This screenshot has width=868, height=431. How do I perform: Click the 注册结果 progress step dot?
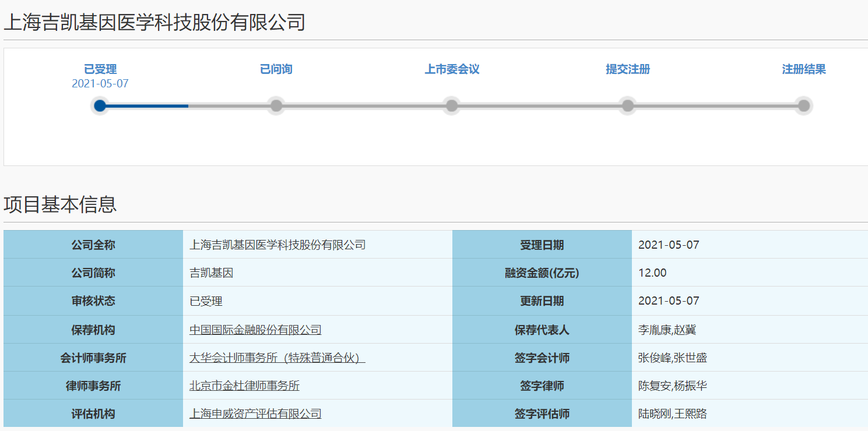tap(804, 105)
